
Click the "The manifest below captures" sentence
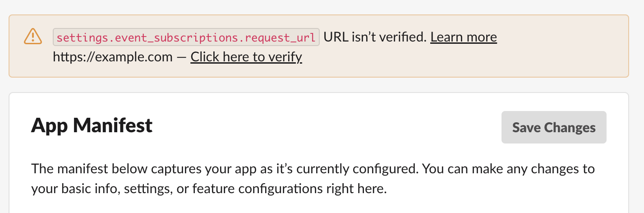point(135,169)
